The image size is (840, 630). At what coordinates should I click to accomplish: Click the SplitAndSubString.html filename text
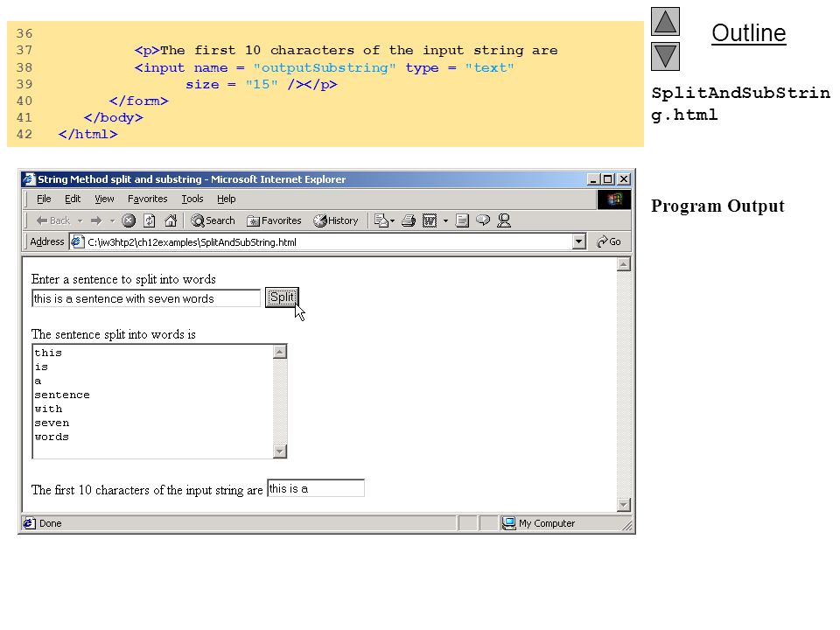tap(741, 103)
